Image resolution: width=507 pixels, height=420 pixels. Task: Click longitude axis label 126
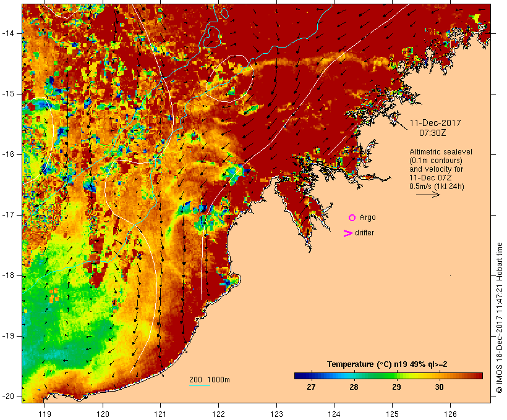(450, 414)
